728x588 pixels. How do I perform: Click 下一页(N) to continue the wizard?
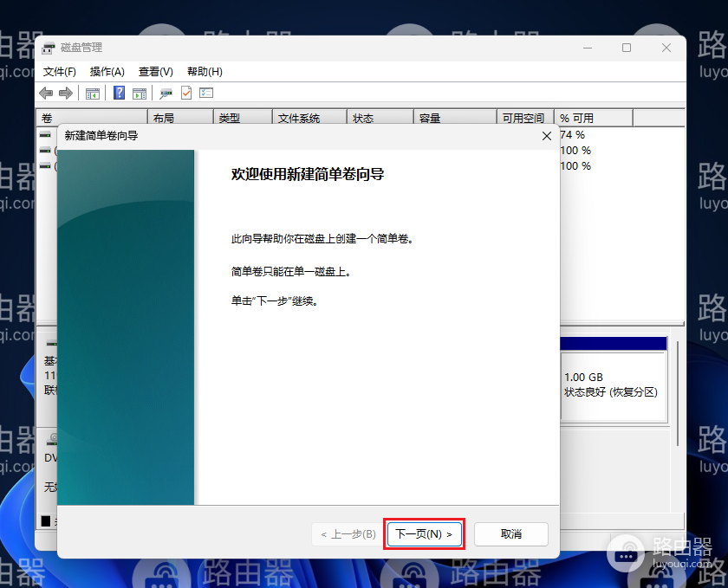pyautogui.click(x=425, y=534)
